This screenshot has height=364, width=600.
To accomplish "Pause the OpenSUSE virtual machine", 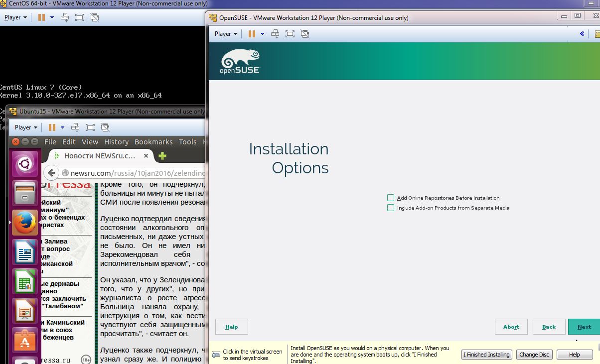I will click(x=252, y=34).
